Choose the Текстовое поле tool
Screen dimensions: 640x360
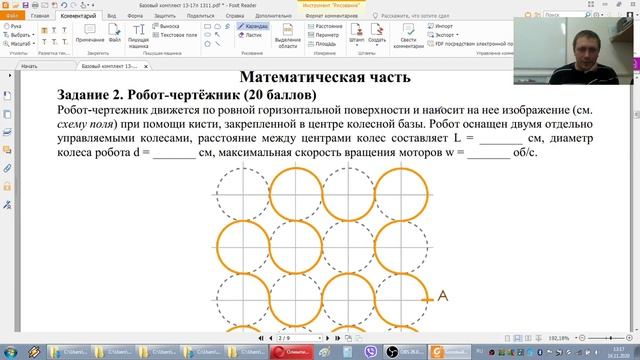[175, 35]
